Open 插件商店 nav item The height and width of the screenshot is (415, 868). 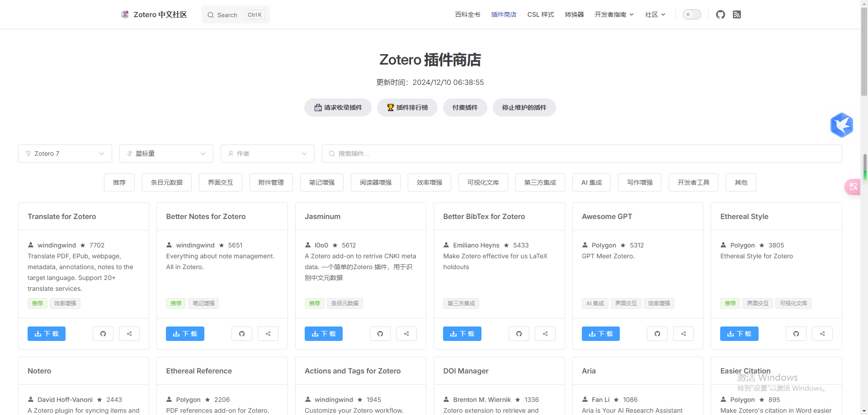504,14
